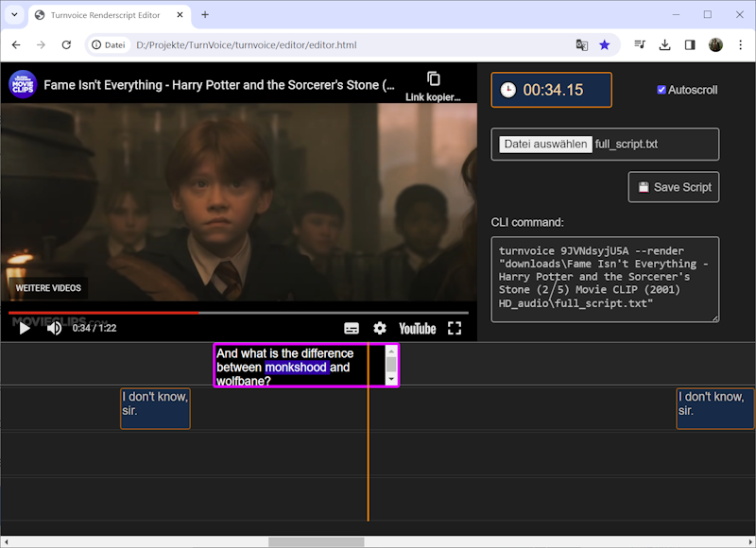The width and height of the screenshot is (756, 548).
Task: Close the Turnvoice Renderscript Editor tab
Action: (180, 15)
